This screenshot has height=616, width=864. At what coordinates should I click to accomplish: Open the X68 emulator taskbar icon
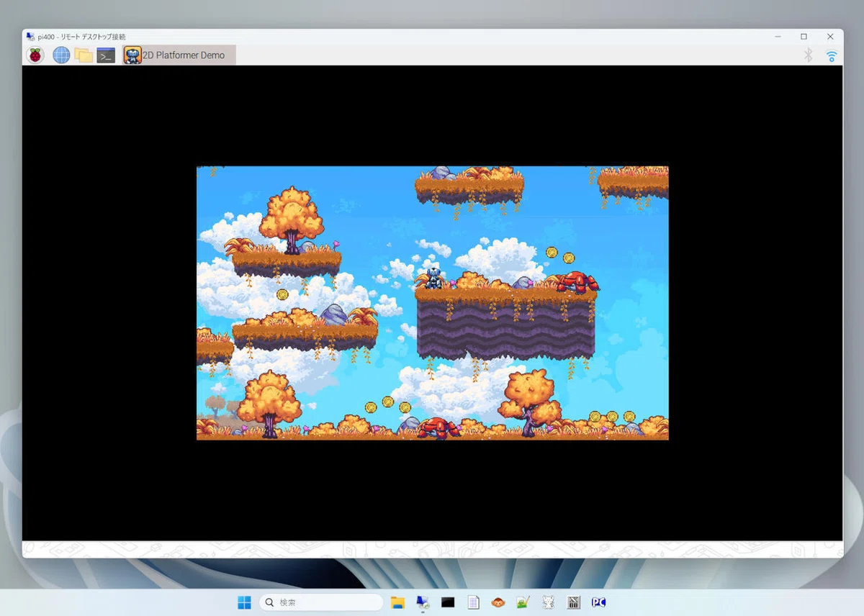coord(573,602)
